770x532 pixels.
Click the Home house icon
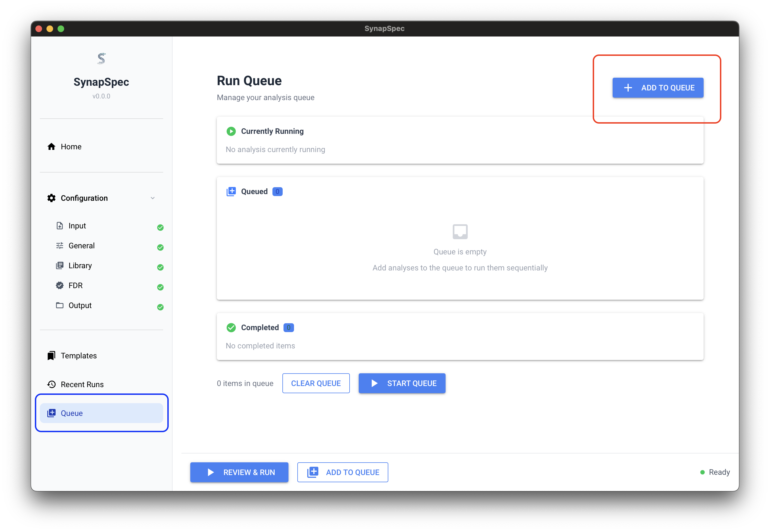coord(51,147)
